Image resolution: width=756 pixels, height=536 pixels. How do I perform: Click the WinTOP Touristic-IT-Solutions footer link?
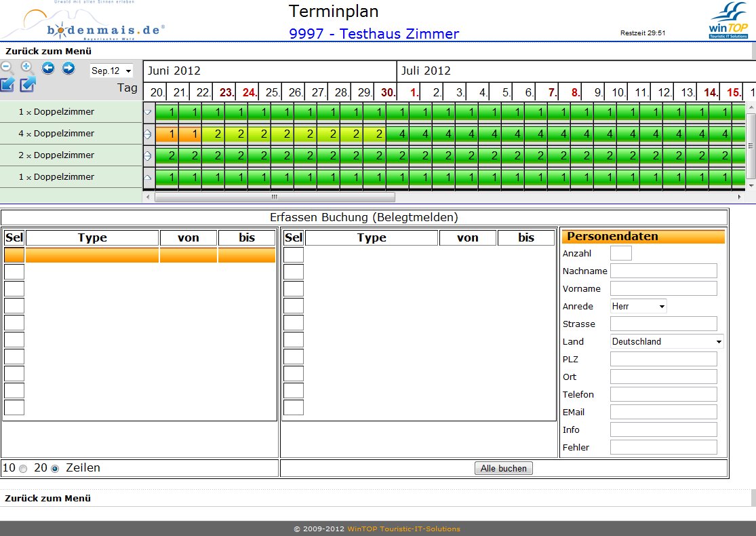pos(403,529)
